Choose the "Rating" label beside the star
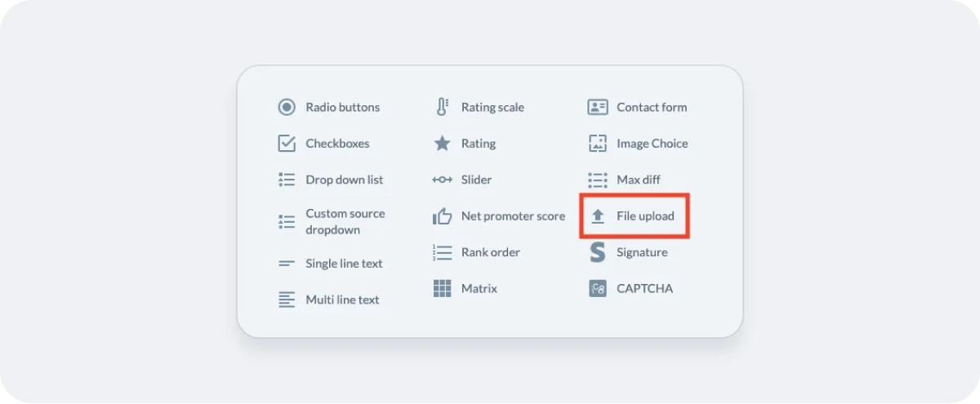Image resolution: width=980 pixels, height=404 pixels. pos(479,144)
